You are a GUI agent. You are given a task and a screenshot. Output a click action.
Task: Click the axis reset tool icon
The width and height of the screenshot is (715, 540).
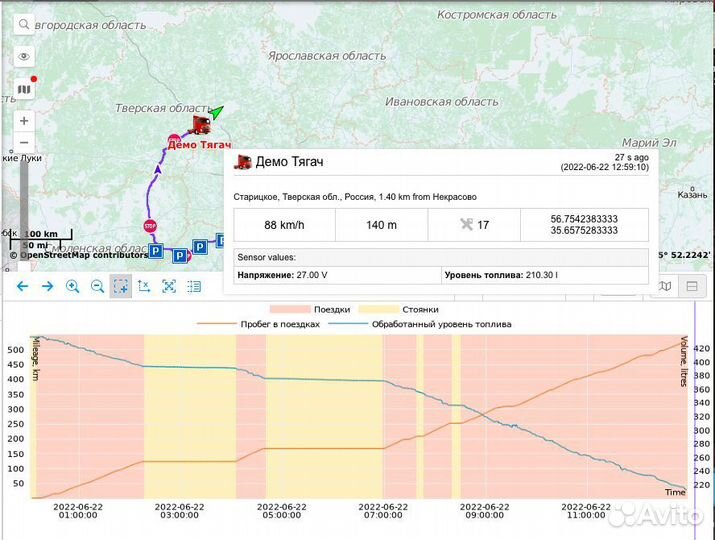tap(145, 286)
